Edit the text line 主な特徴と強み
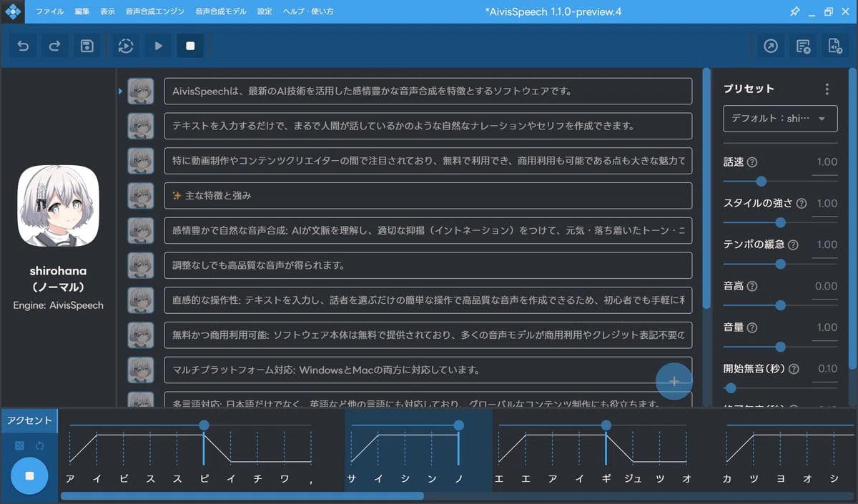The image size is (858, 504). coord(428,195)
